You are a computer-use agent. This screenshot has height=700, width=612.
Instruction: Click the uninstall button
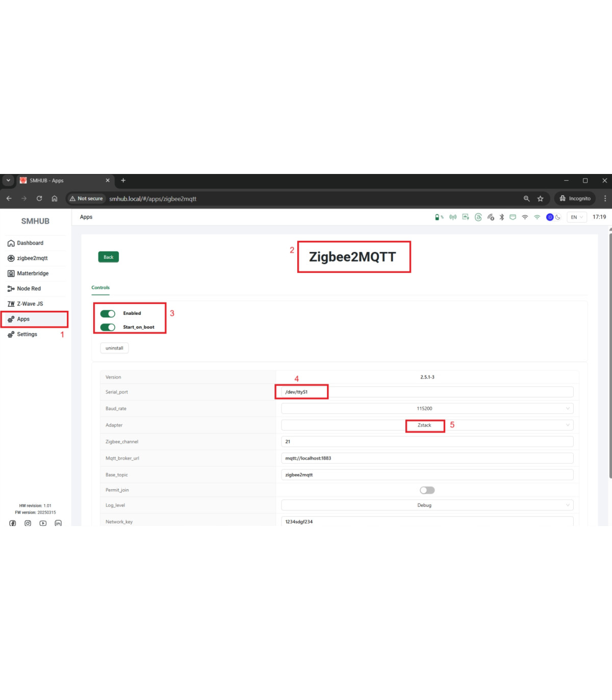pyautogui.click(x=114, y=348)
